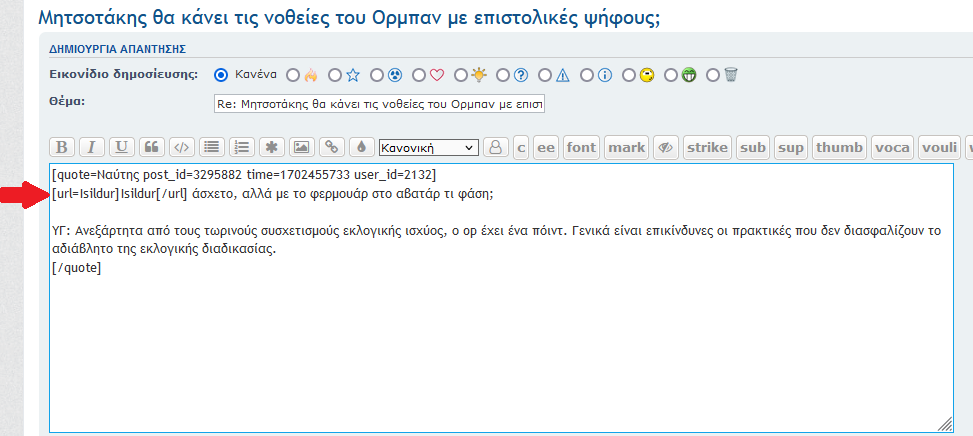The height and width of the screenshot is (436, 973).
Task: Insert code block BBCode button
Action: pyautogui.click(x=182, y=147)
